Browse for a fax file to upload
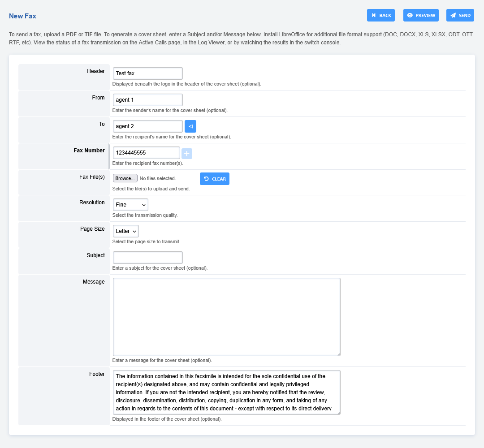The width and height of the screenshot is (484, 448). coord(125,178)
